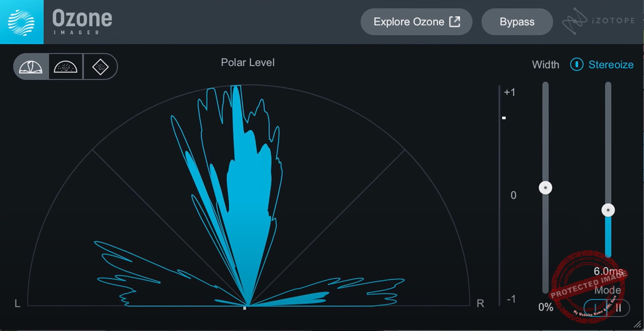Click the 0% width value
The image size is (644, 331).
point(546,307)
